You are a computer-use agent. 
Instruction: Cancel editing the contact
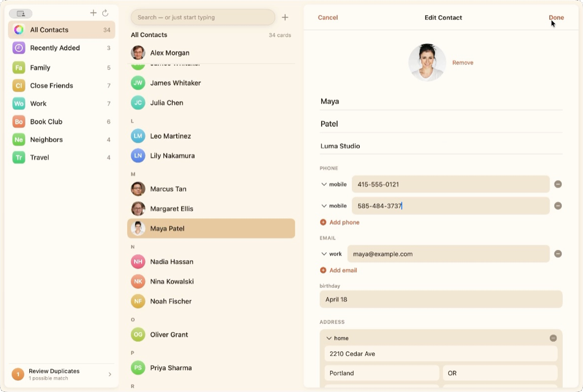[x=328, y=17]
